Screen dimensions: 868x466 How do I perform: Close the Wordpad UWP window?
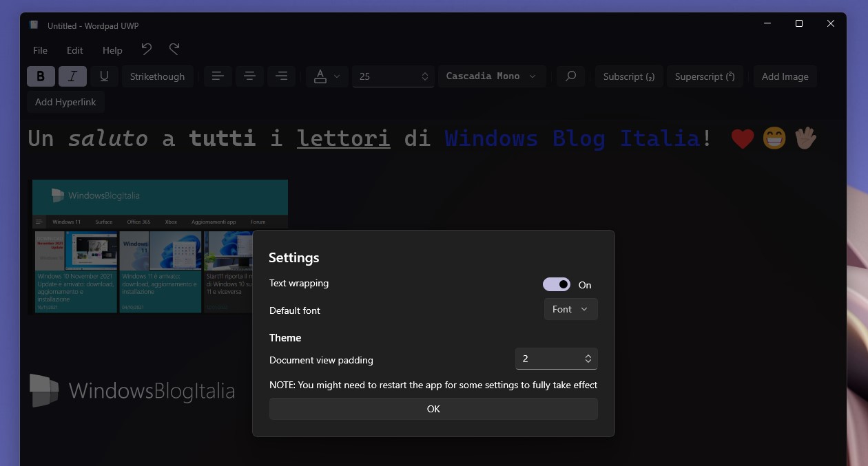coord(831,23)
